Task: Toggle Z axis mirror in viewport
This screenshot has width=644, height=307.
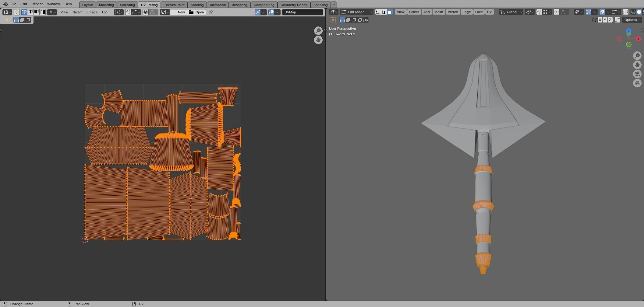Action: coord(610,20)
